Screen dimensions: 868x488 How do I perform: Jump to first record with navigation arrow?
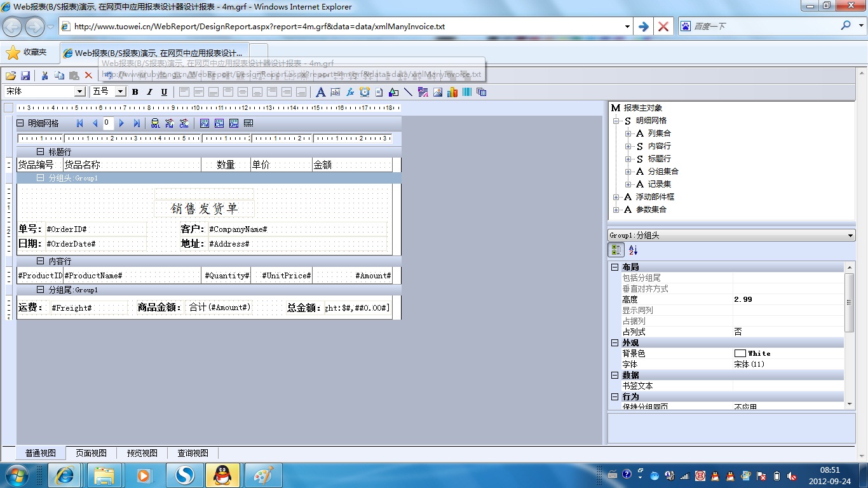(x=80, y=123)
